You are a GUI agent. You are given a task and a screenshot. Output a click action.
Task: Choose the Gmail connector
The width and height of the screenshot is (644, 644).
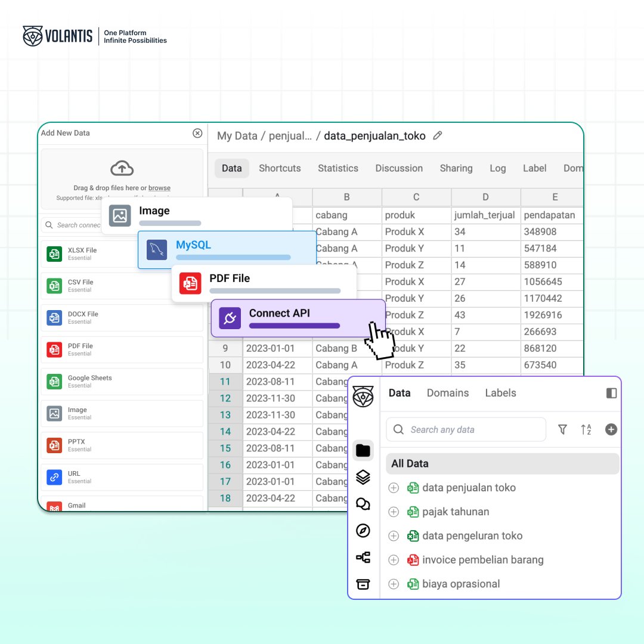pos(122,504)
